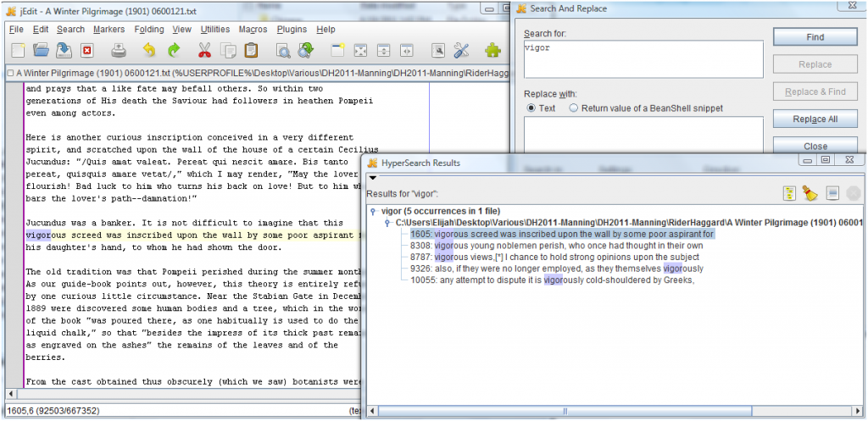The image size is (868, 421).
Task: Click the greyed Replace button
Action: pyautogui.click(x=815, y=64)
